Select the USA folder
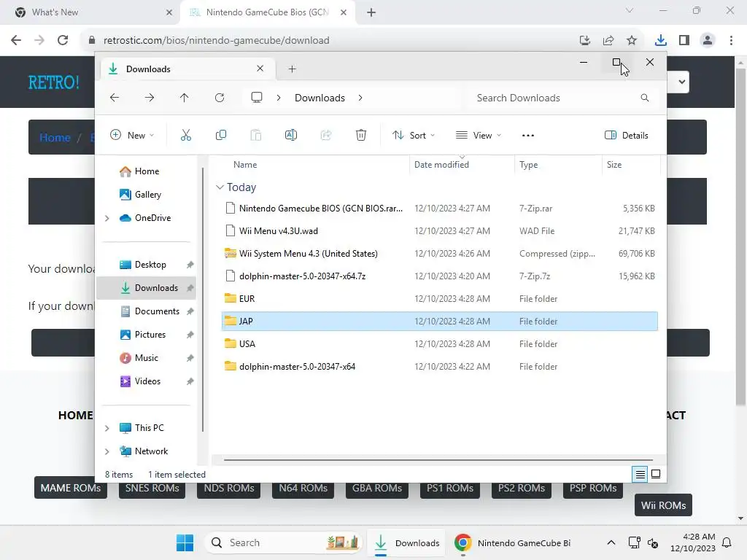 pyautogui.click(x=439, y=344)
